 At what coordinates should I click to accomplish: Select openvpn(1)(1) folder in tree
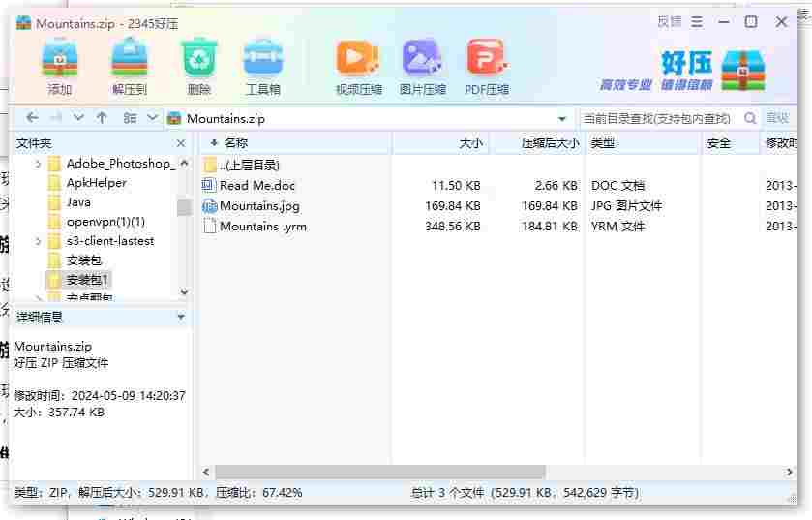105,222
